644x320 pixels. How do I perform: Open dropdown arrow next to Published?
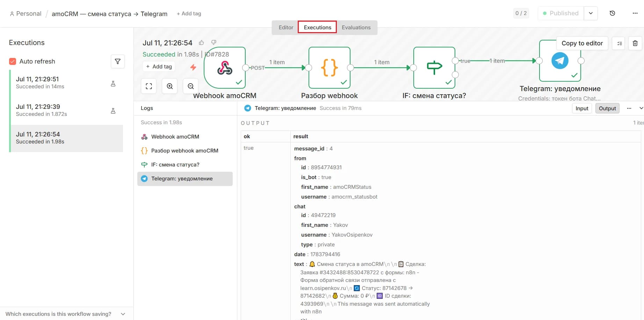click(x=591, y=13)
